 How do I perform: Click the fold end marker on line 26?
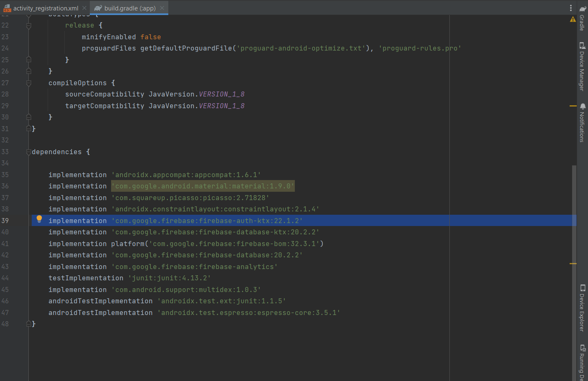[29, 71]
